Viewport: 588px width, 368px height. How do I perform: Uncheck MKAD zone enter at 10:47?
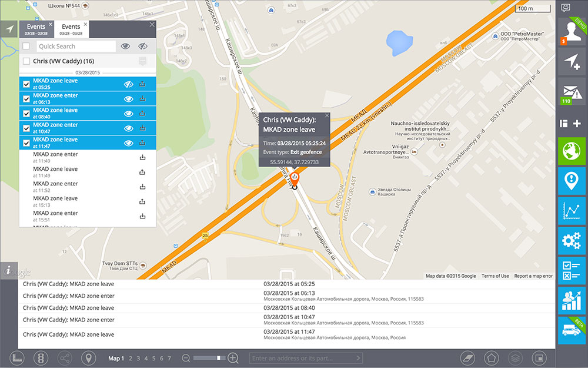pos(26,128)
